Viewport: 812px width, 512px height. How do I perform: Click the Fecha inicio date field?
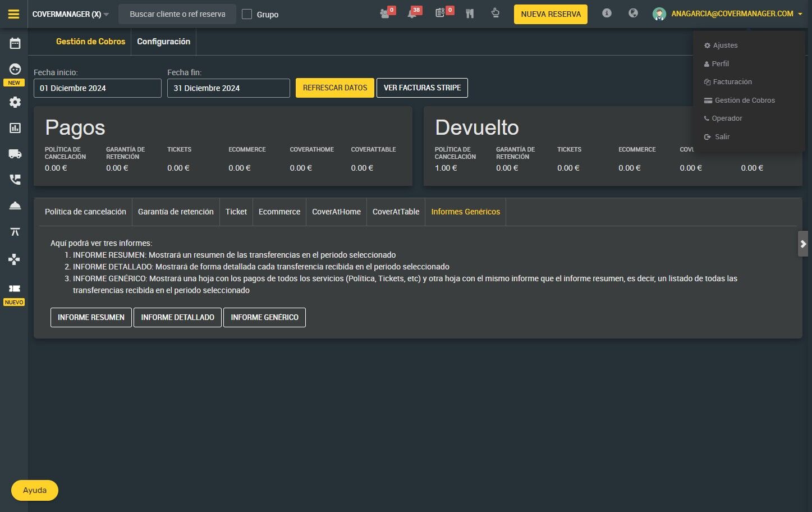pyautogui.click(x=98, y=88)
